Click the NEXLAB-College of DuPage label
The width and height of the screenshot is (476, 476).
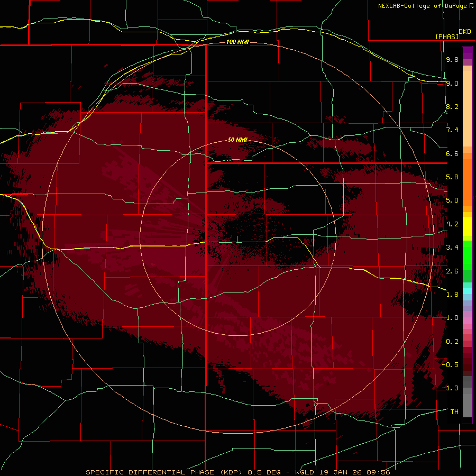[x=422, y=6]
